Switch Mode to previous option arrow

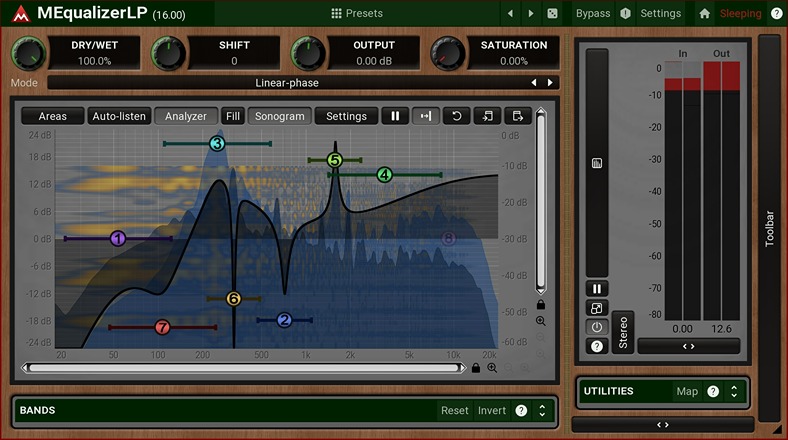534,83
